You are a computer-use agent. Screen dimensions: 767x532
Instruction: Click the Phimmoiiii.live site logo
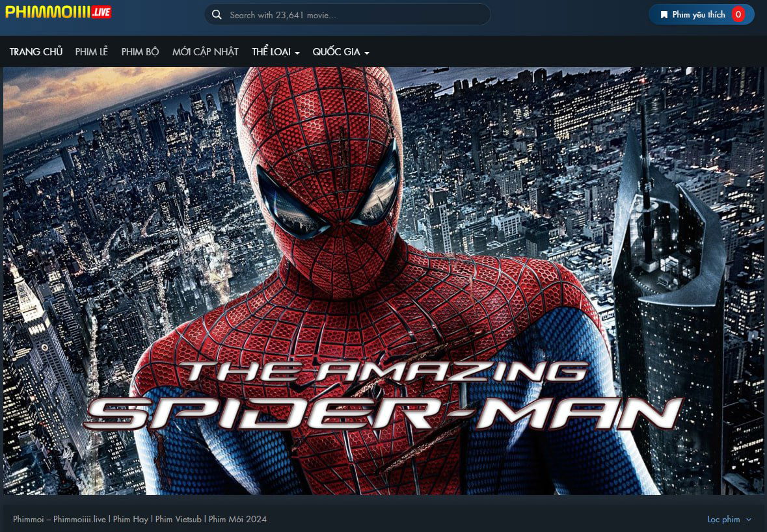[58, 12]
